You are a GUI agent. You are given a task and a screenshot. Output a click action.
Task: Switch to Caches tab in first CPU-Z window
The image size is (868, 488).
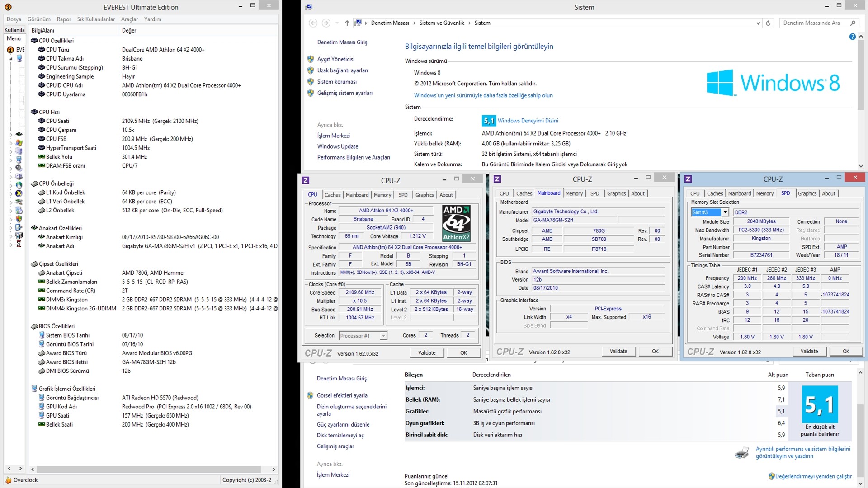coord(332,195)
